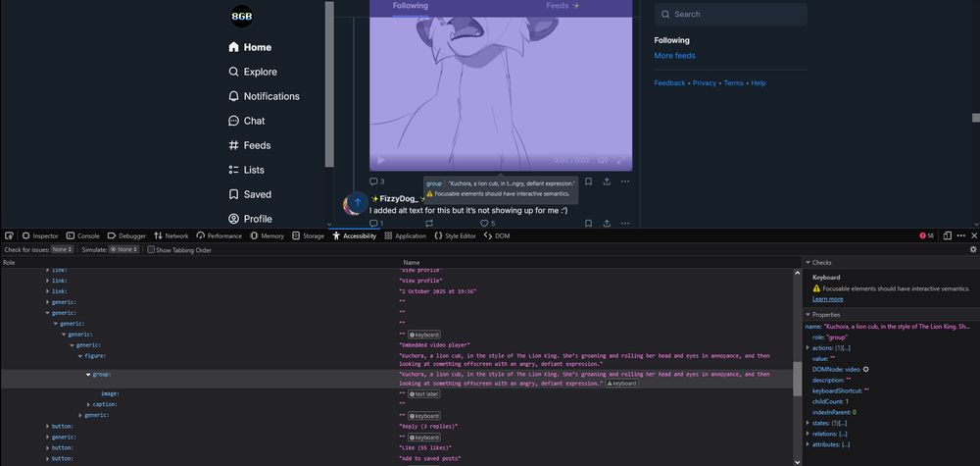The image size is (980, 466).
Task: Open the Terms link
Action: point(734,82)
